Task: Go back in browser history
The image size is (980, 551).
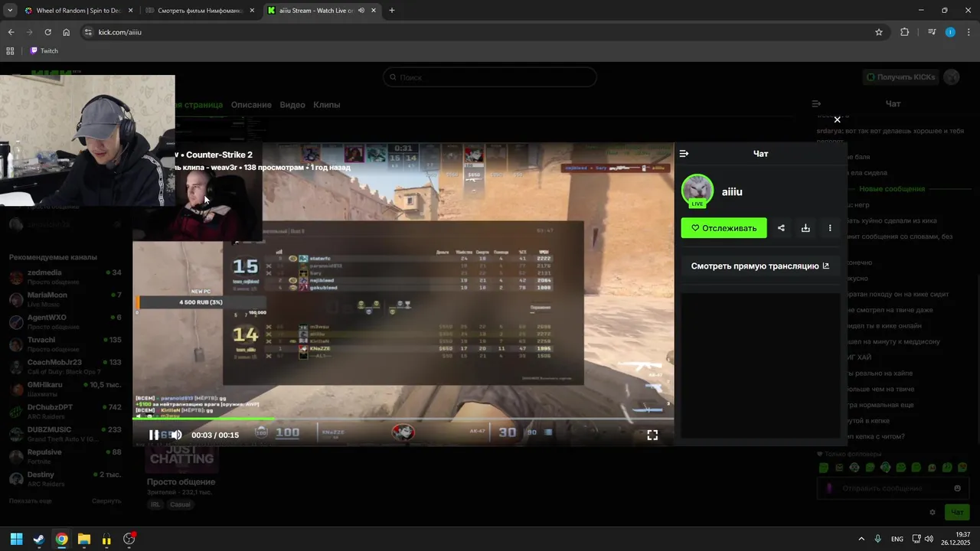Action: 11,32
